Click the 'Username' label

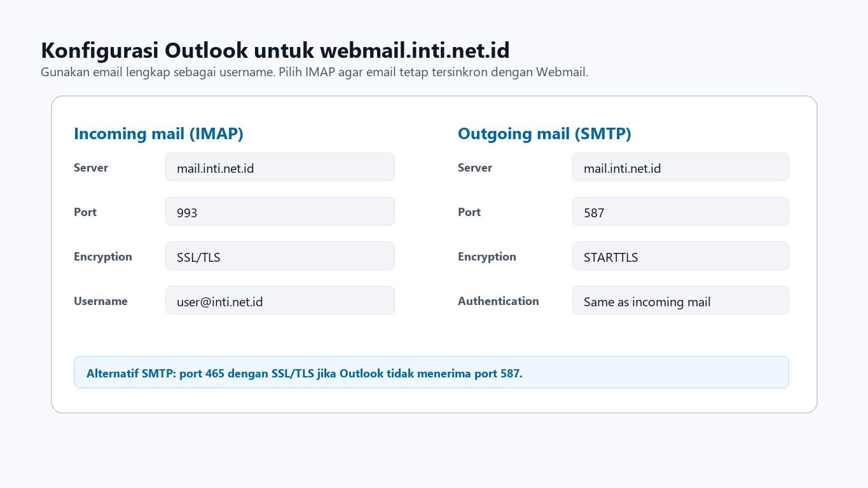(x=100, y=301)
